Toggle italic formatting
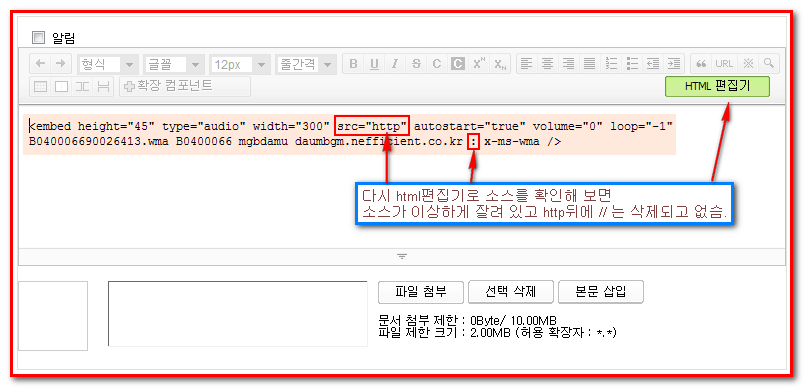The image size is (804, 388). coord(395,64)
